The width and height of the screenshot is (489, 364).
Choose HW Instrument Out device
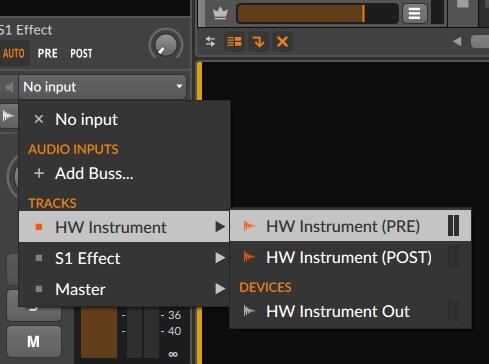(350, 311)
